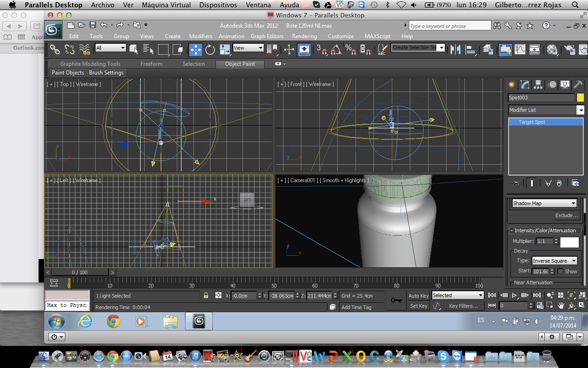Open the Rendering menu
Image resolution: width=588 pixels, height=368 pixels.
(304, 36)
